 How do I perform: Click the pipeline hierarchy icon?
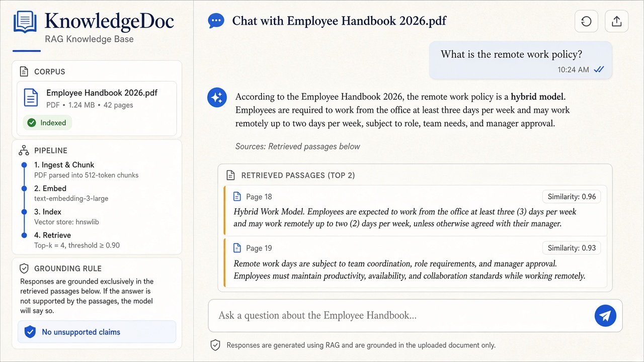pos(24,150)
